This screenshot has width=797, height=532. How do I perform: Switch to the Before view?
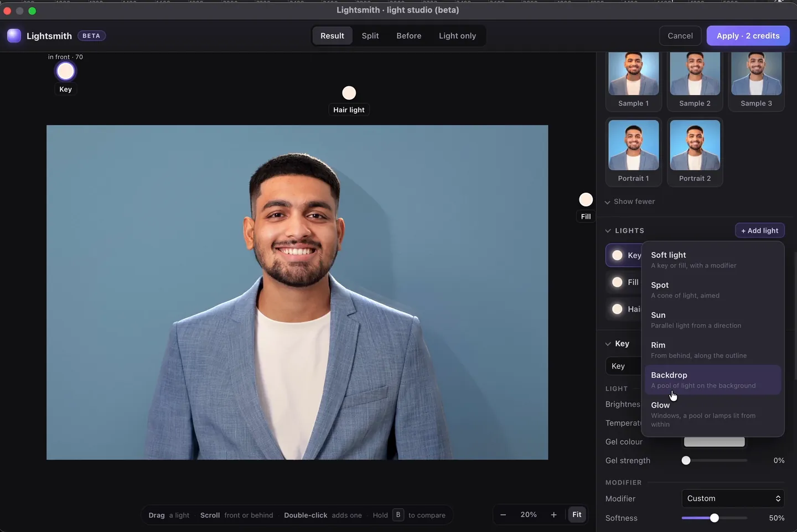click(409, 36)
